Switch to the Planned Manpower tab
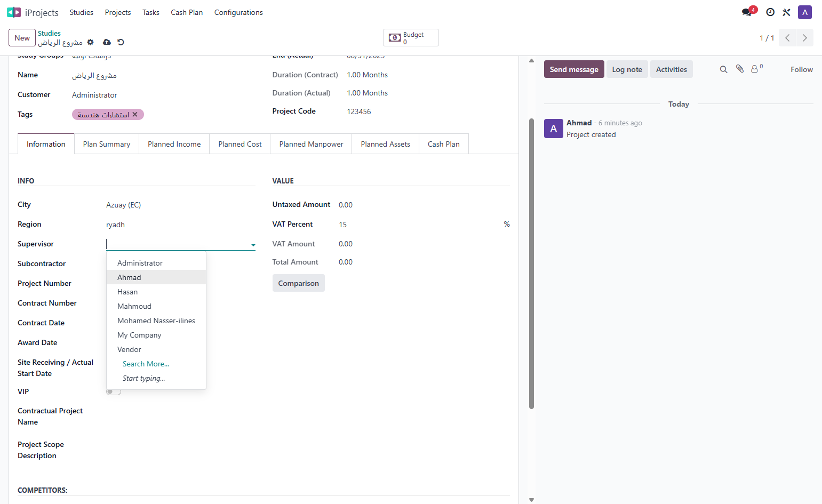This screenshot has height=504, width=822. pos(312,144)
